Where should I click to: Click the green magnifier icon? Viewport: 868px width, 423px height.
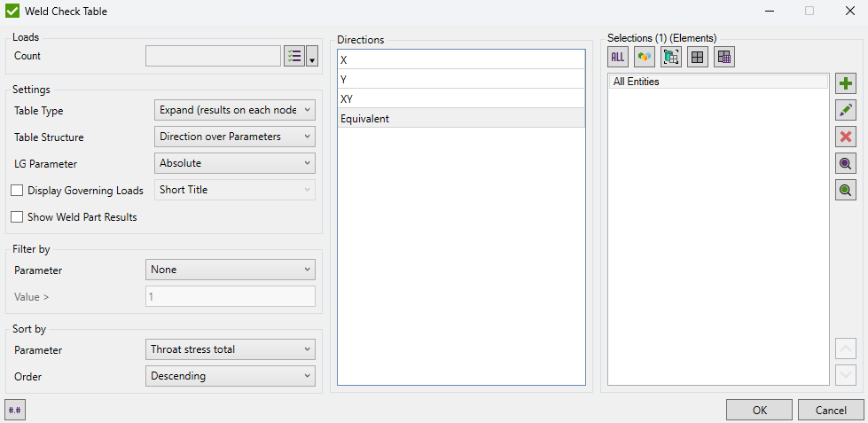pyautogui.click(x=846, y=190)
